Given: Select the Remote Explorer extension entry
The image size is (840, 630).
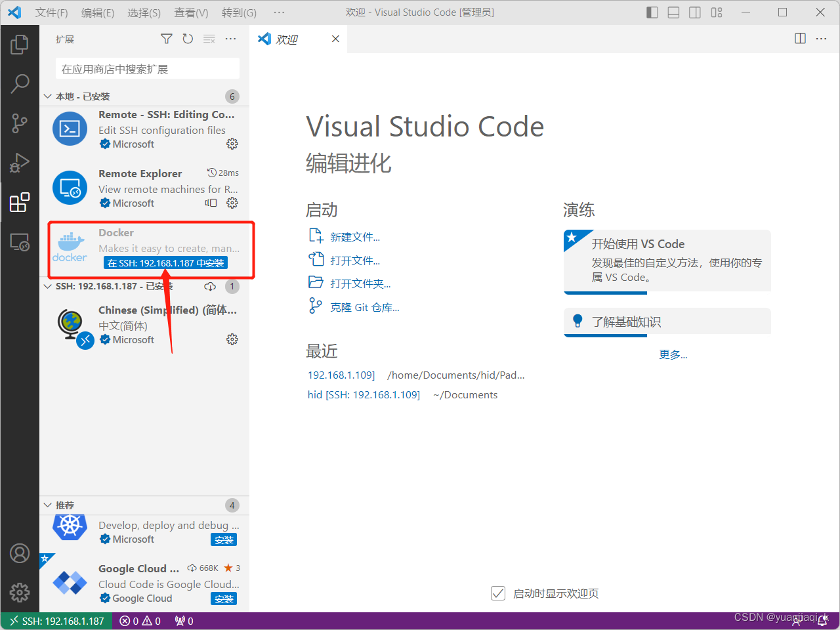Looking at the screenshot, I should coord(144,188).
